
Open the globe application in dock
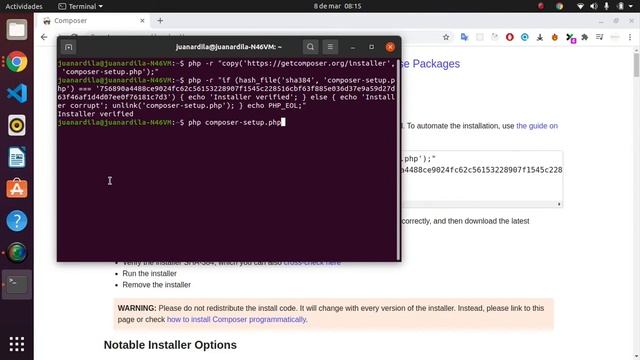(17, 253)
